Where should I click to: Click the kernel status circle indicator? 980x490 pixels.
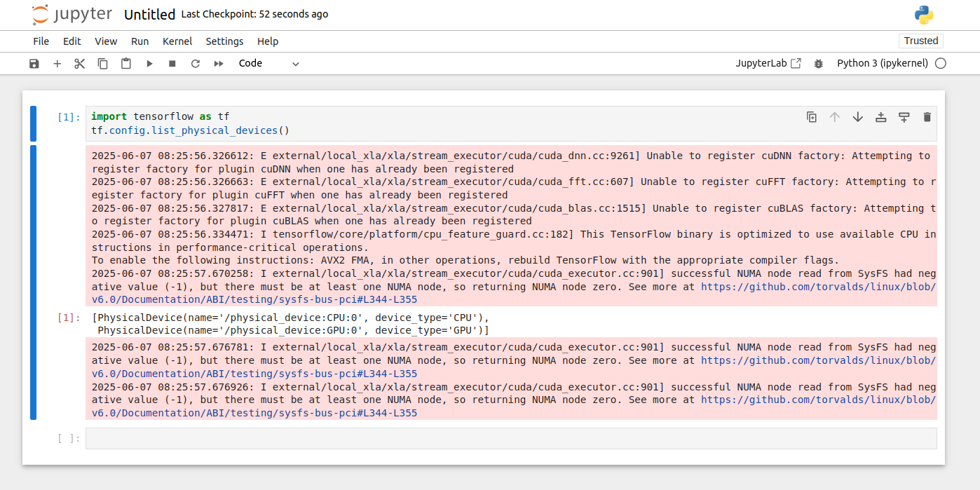pyautogui.click(x=941, y=64)
